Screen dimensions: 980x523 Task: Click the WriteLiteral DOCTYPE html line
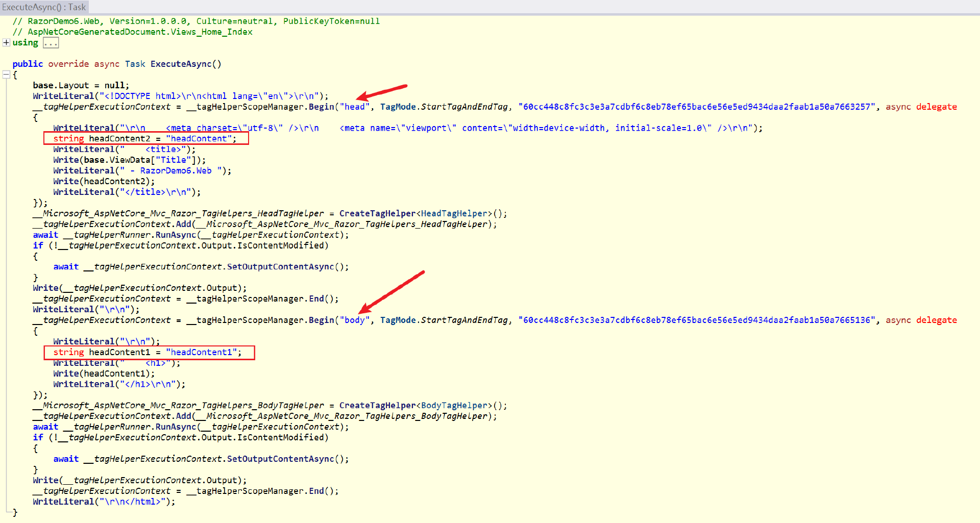point(181,96)
